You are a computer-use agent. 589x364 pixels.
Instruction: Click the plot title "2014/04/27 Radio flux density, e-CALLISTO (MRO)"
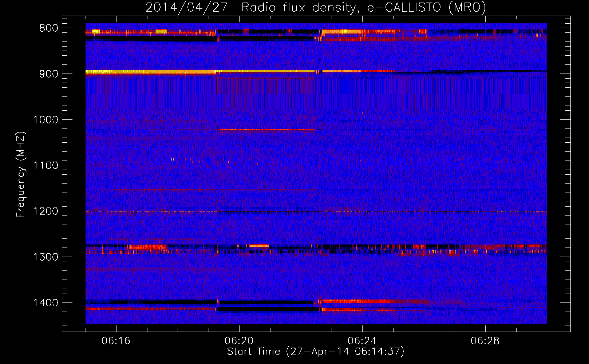point(316,7)
